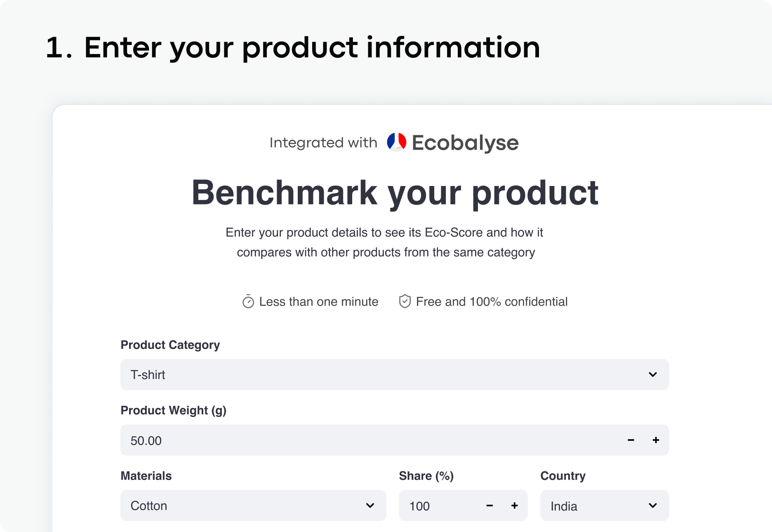772x532 pixels.
Task: Decrease material share with the minus button
Action: coord(490,506)
